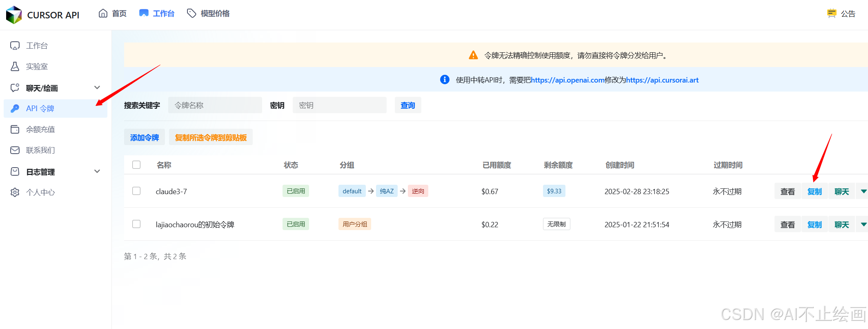Viewport: 868px width, 329px height.
Task: Focus the 令牌名称 search input
Action: (x=215, y=105)
